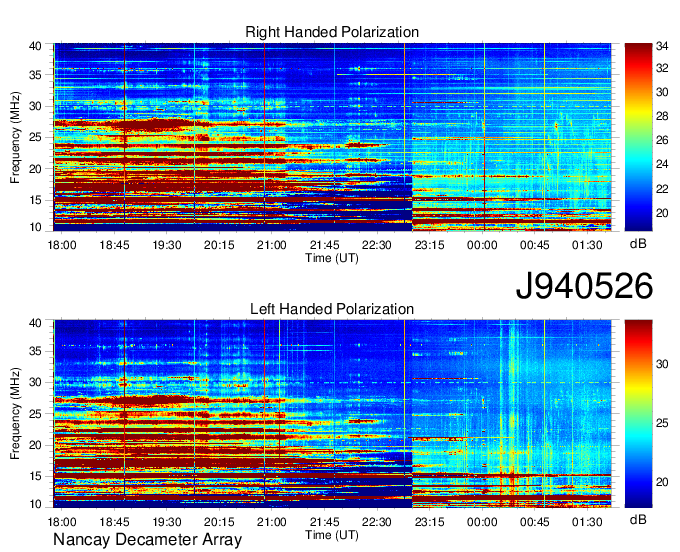Click the Right Handed plot's Time (UT) label
Viewport: 680px width, 552px height.
(332, 258)
